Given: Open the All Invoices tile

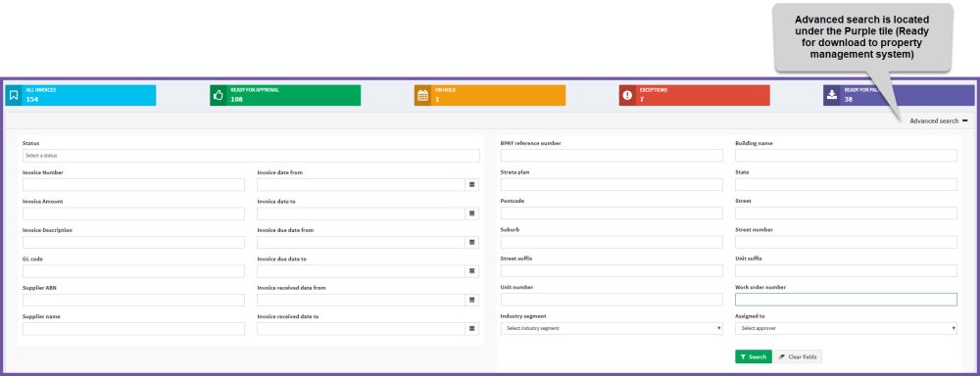Looking at the screenshot, I should (80, 96).
